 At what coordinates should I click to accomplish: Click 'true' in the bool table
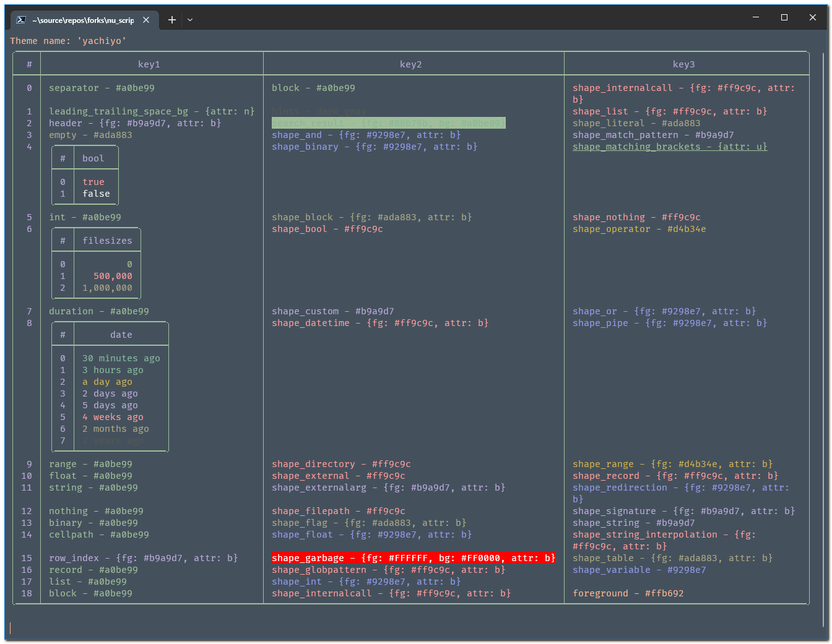(93, 182)
